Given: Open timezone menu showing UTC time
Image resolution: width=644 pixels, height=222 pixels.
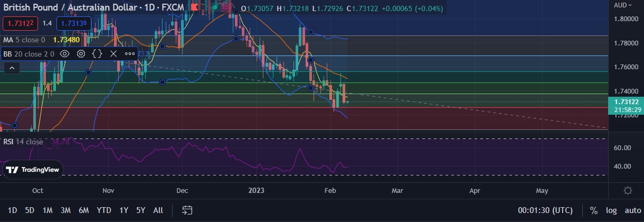Looking at the screenshot, I should pos(545,210).
